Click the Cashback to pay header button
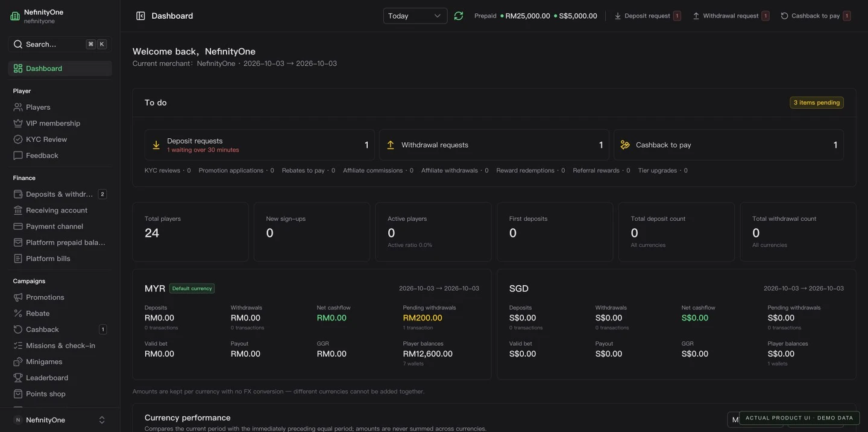Viewport: 868px width, 432px height. point(815,16)
